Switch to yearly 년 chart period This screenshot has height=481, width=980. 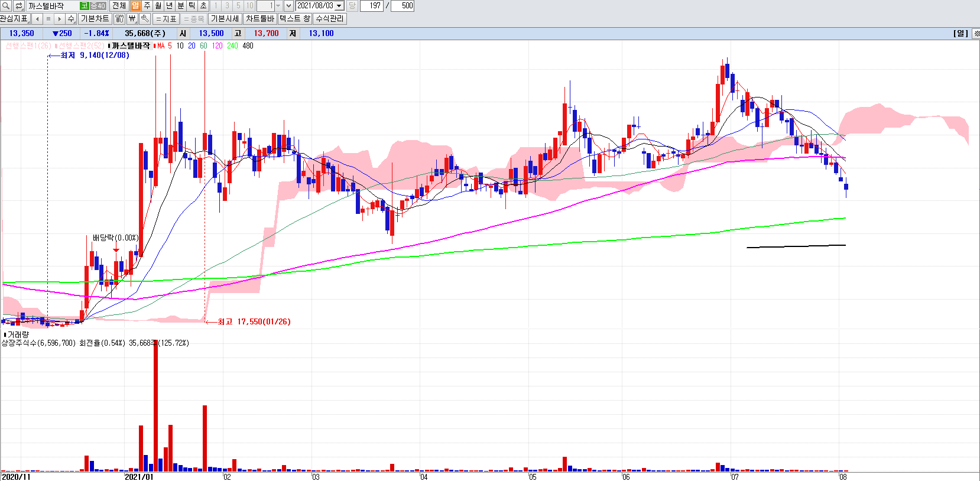pos(170,6)
